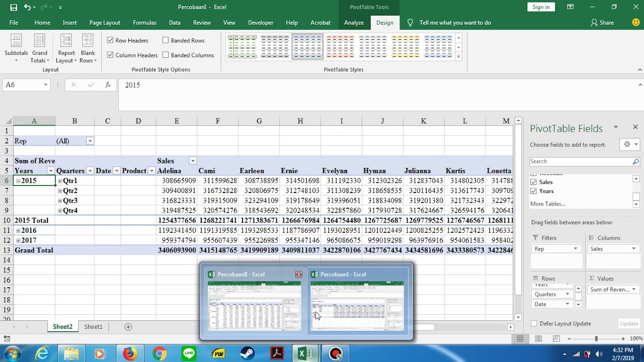
Task: Switch to Sheet1 tab
Action: coord(93,327)
